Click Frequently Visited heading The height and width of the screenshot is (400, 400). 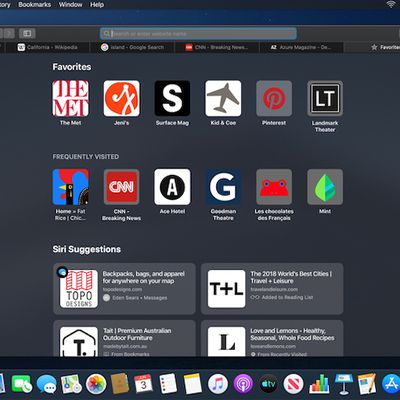(x=86, y=156)
